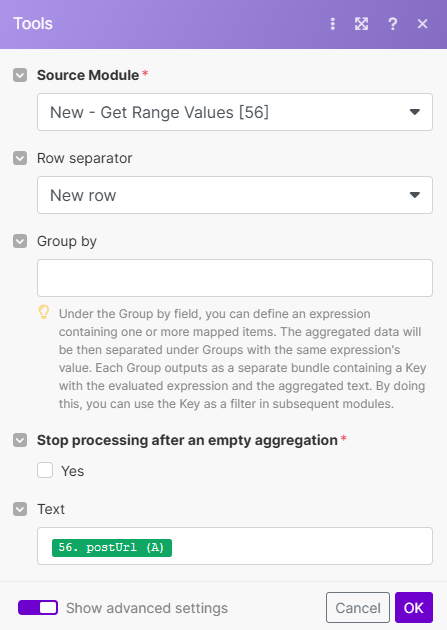Turn off Show advanced settings switch
Screen dimensions: 447x630
point(38,608)
